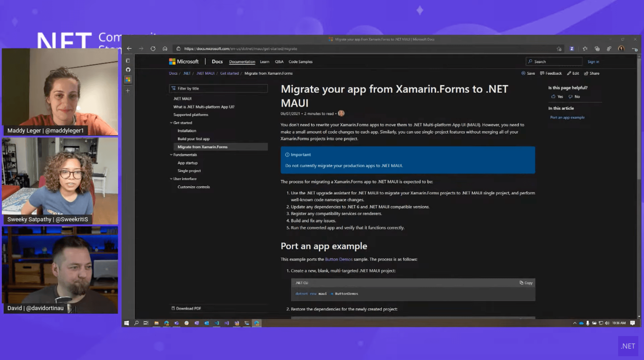The image size is (644, 360).
Task: Go back using the browser back arrow
Action: tap(129, 49)
